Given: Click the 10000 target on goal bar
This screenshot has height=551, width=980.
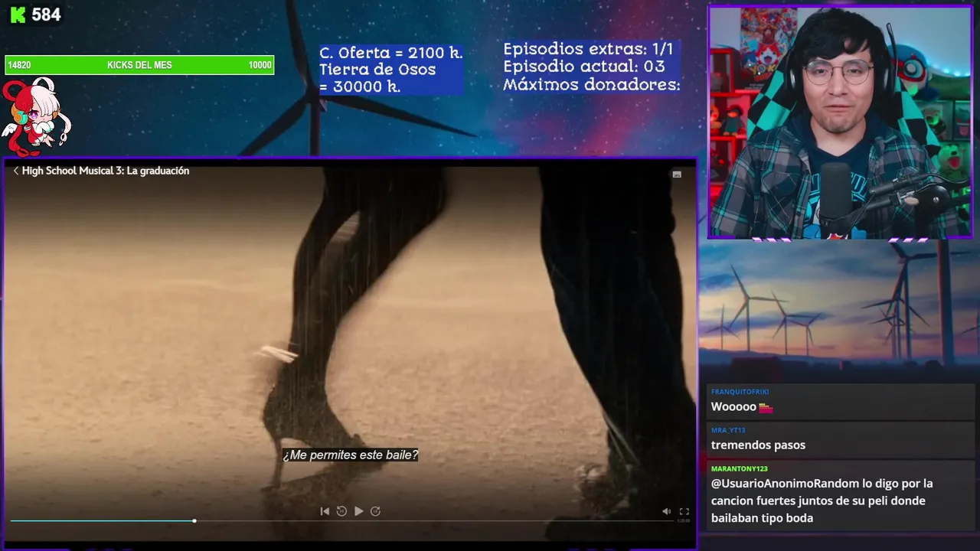Looking at the screenshot, I should (x=260, y=65).
